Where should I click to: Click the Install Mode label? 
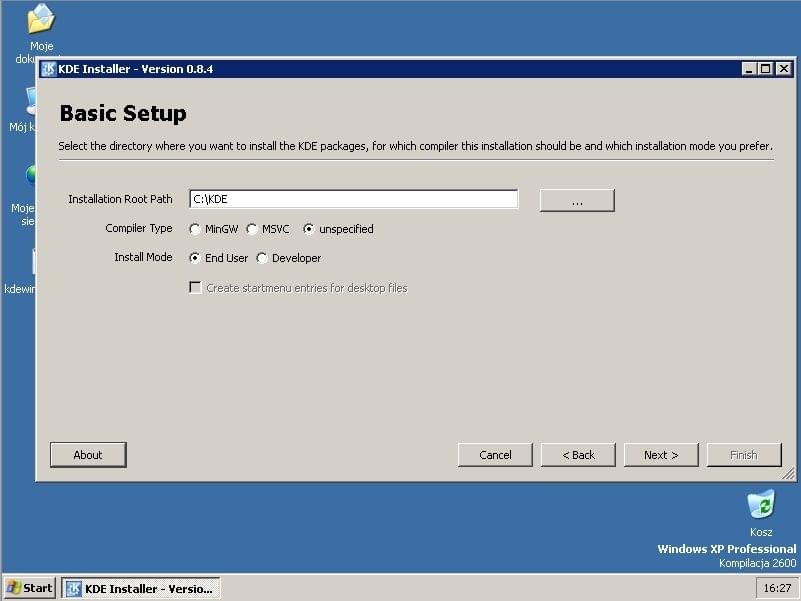(143, 257)
